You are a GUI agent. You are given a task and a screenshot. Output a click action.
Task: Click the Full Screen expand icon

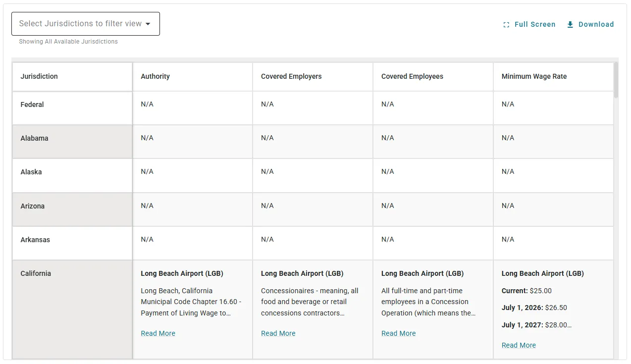tap(506, 24)
